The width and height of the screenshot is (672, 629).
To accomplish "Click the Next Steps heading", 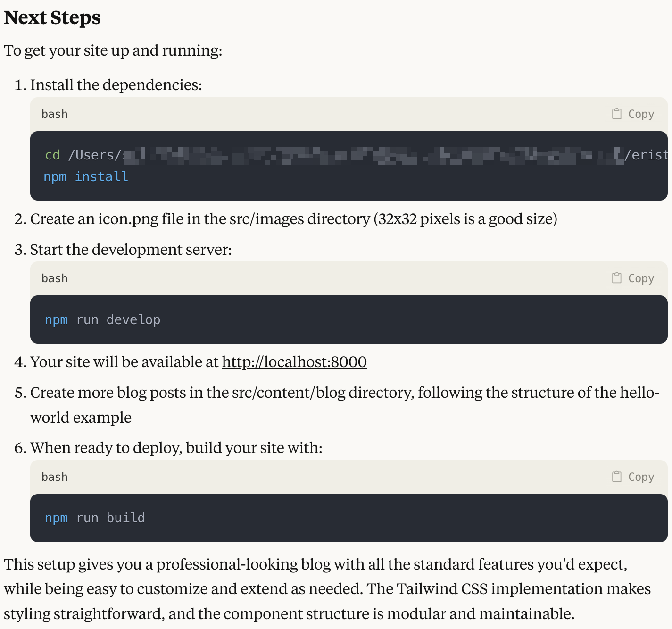I will [52, 18].
